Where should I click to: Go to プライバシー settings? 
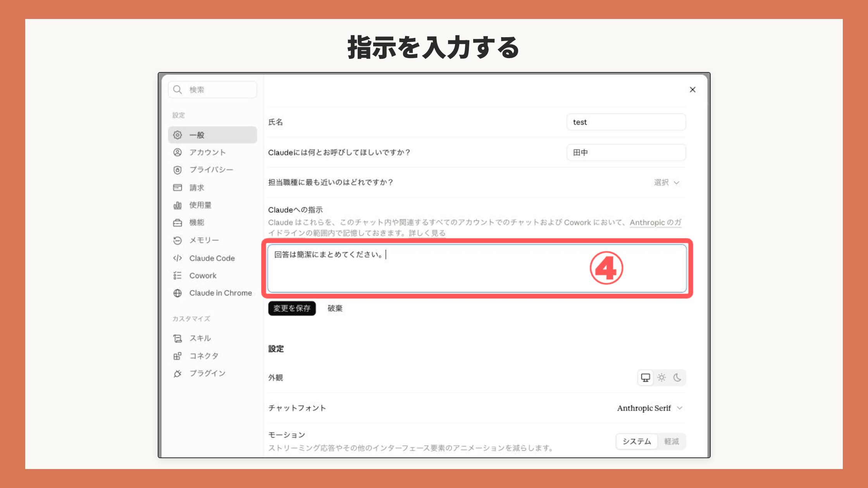pyautogui.click(x=212, y=170)
